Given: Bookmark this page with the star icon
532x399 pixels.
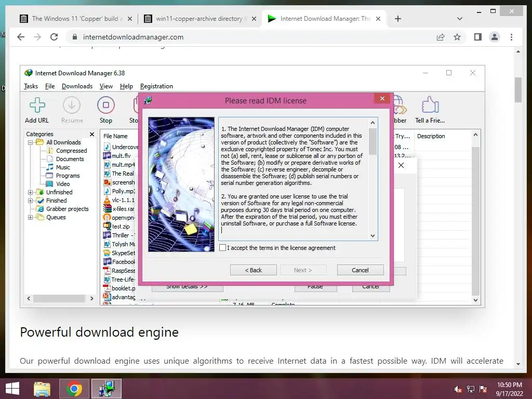Looking at the screenshot, I should pos(457,37).
